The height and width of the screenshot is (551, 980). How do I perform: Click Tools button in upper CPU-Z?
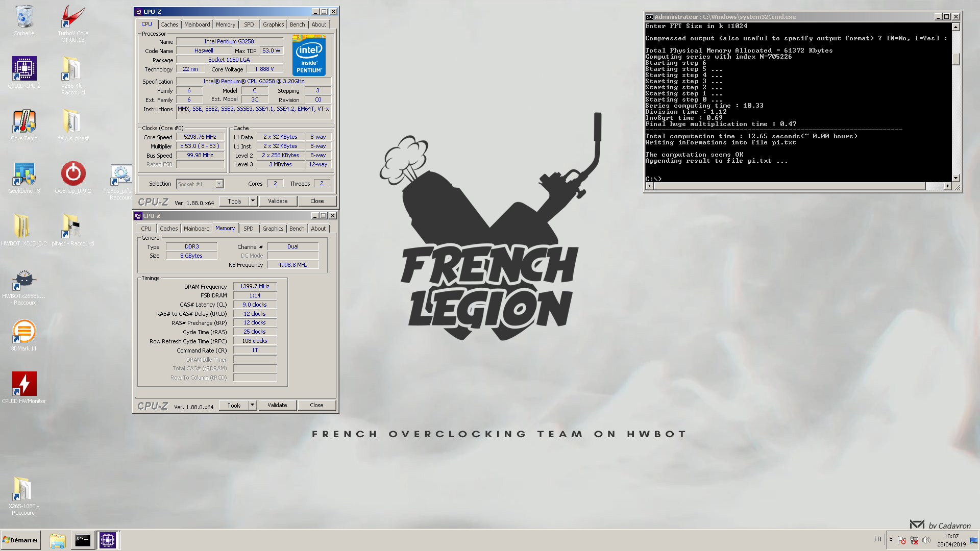234,202
